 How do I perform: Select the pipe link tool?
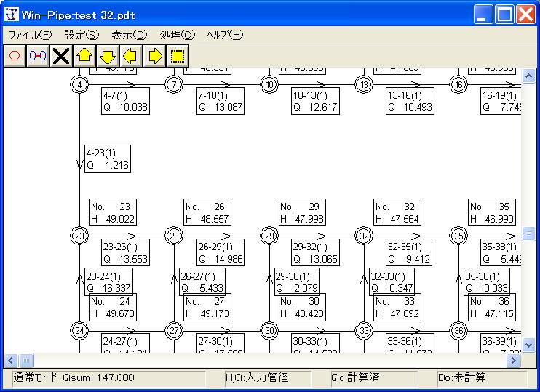[x=38, y=55]
